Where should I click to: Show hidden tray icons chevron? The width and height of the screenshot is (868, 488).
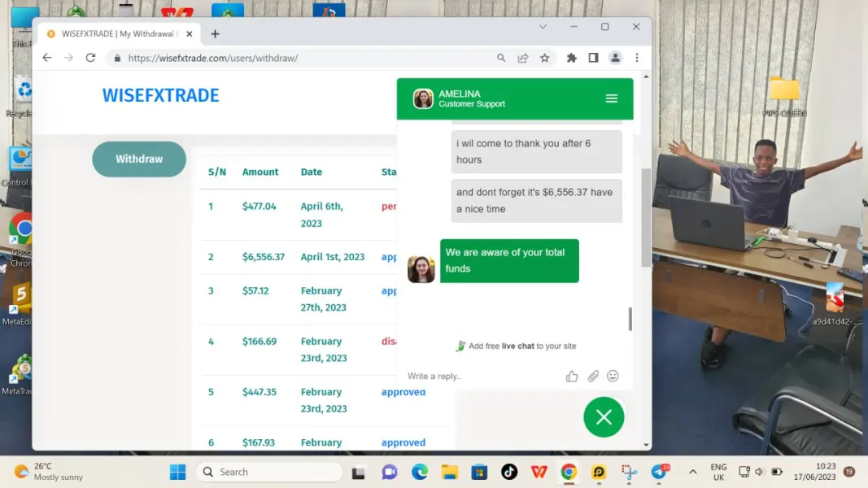tap(692, 472)
